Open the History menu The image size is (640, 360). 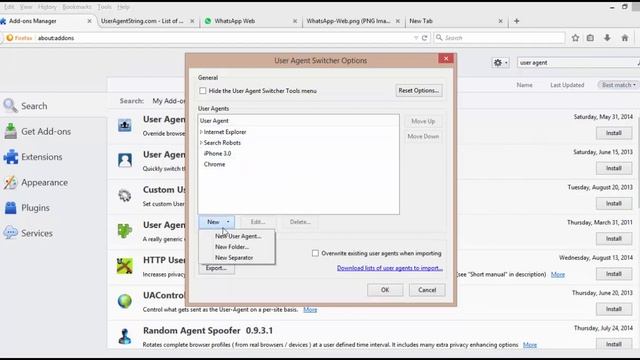[x=47, y=7]
